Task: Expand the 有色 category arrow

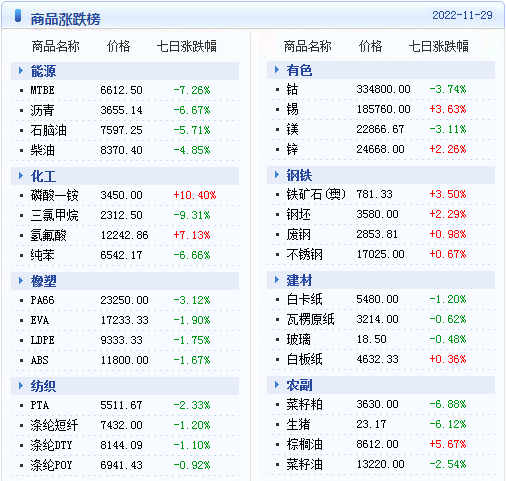Action: pos(277,70)
